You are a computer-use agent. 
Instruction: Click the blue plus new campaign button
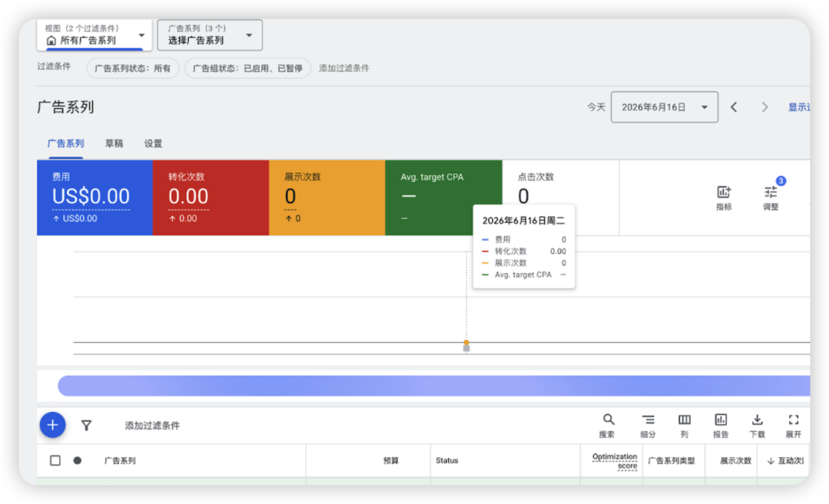coord(53,425)
